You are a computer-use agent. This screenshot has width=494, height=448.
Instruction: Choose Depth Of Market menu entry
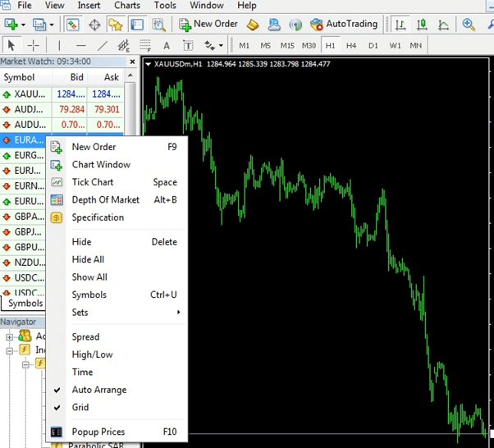tap(117, 199)
